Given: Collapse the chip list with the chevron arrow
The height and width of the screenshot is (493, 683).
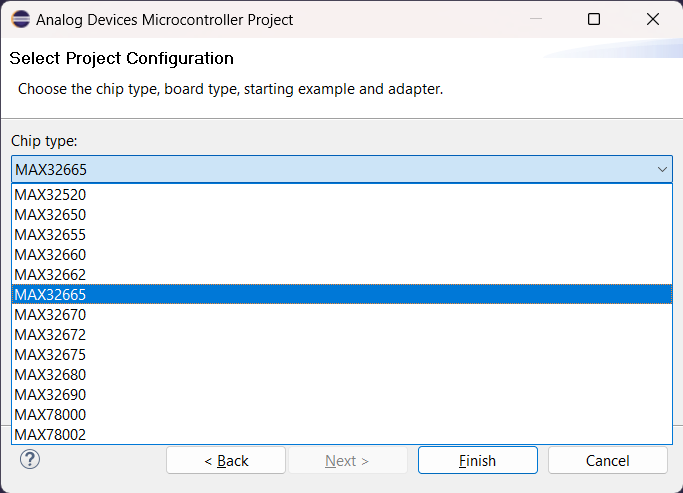Looking at the screenshot, I should click(x=662, y=169).
